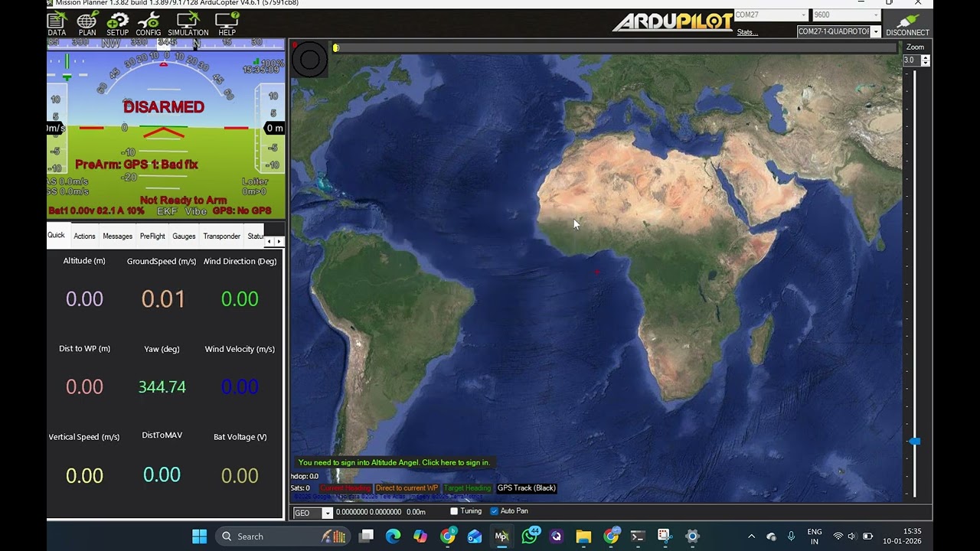
Task: Switch to the Quick tab
Action: pyautogui.click(x=57, y=235)
